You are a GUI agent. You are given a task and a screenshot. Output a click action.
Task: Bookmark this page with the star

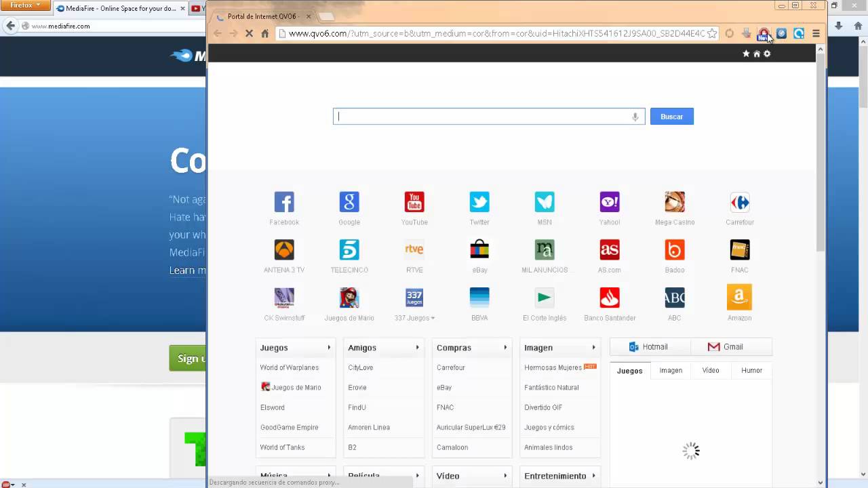tap(711, 33)
